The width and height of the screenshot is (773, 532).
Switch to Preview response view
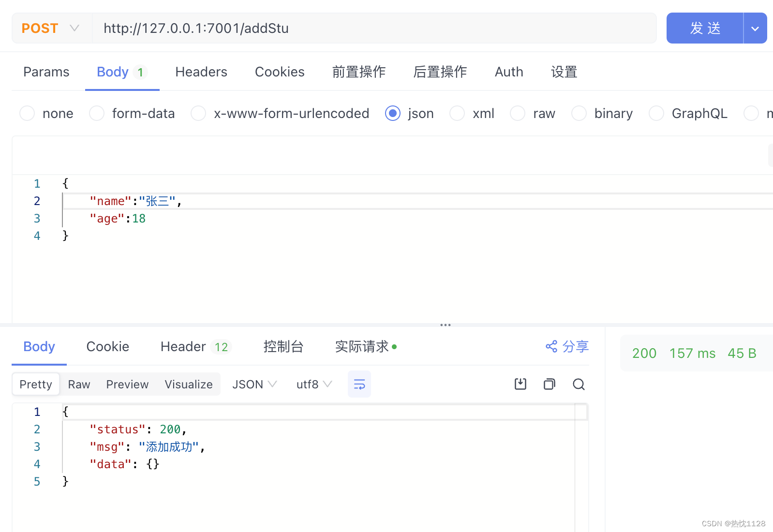click(127, 384)
